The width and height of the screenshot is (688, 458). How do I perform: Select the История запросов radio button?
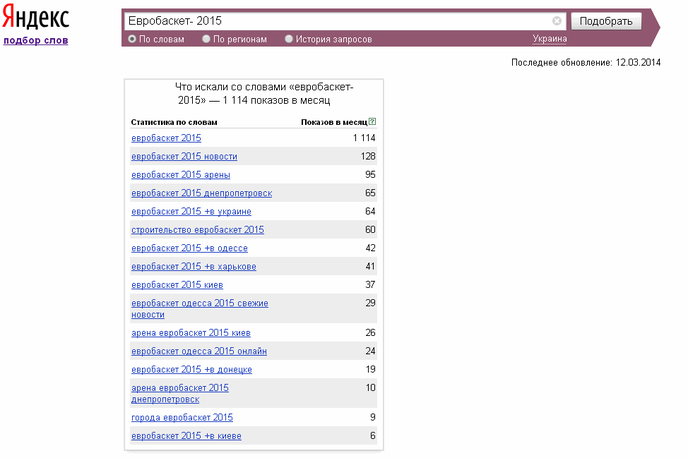coord(289,40)
